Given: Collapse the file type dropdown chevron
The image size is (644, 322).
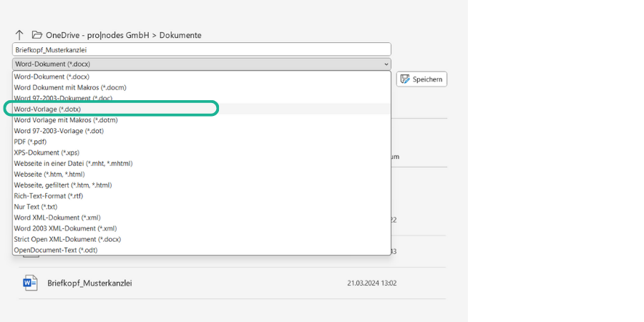Looking at the screenshot, I should tap(386, 64).
